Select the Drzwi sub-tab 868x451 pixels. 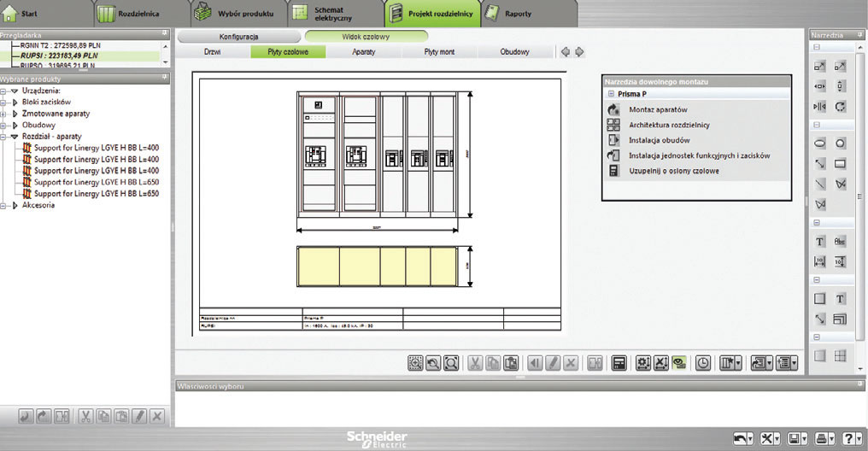pyautogui.click(x=212, y=51)
